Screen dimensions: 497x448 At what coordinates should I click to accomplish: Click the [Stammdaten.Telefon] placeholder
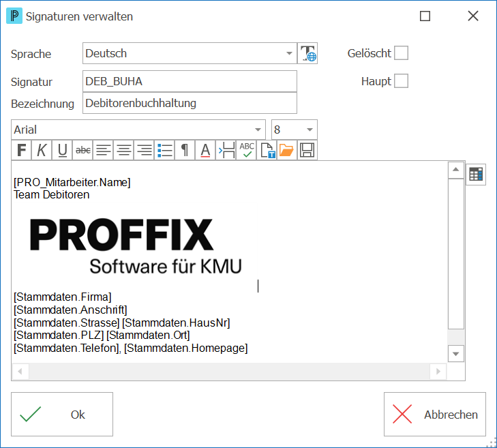click(66, 348)
